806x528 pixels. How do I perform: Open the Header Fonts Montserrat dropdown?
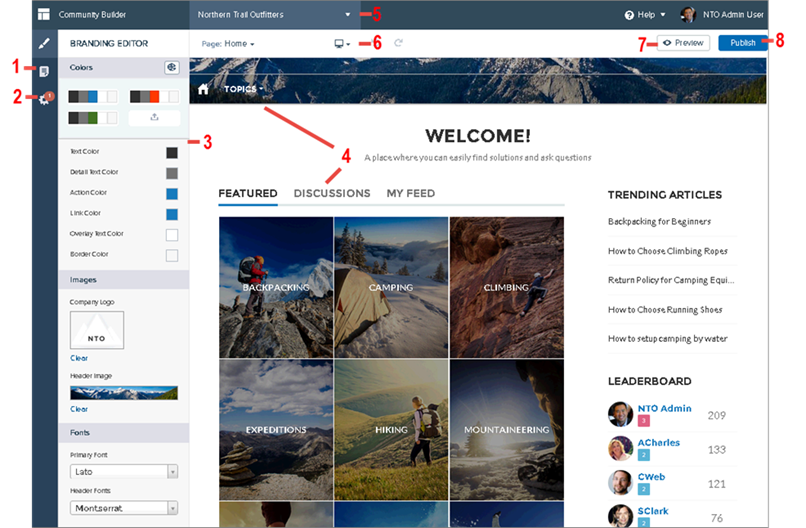click(x=124, y=508)
